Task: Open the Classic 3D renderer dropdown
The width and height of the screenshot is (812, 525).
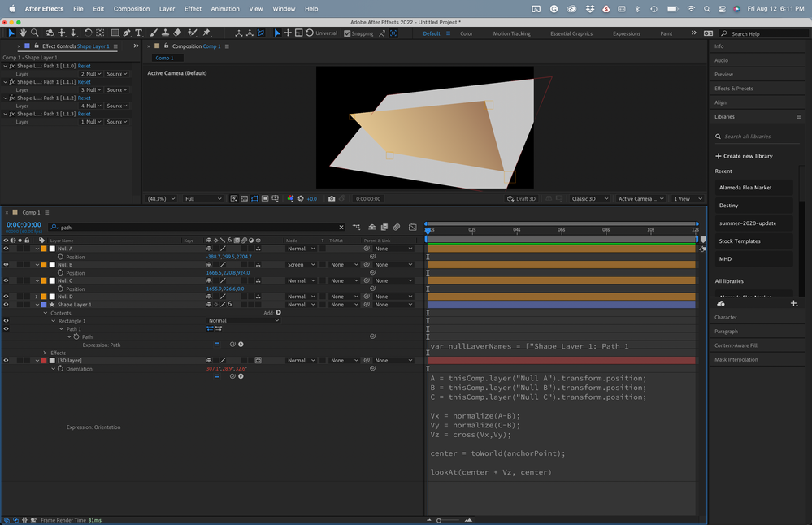Action: [x=588, y=198]
